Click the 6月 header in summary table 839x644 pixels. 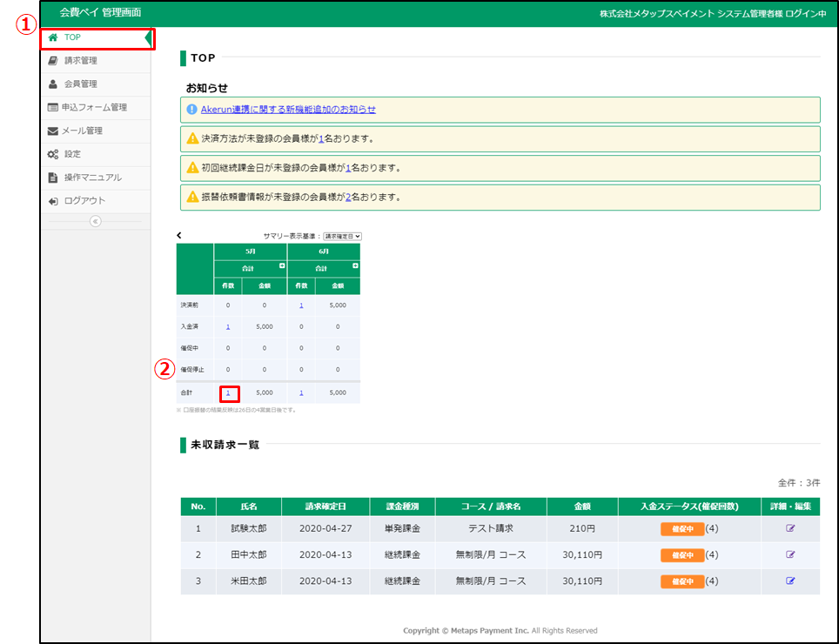[324, 252]
